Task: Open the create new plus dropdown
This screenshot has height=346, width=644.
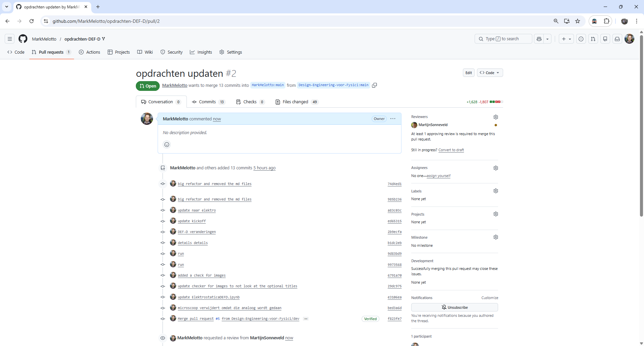Action: [x=566, y=39]
